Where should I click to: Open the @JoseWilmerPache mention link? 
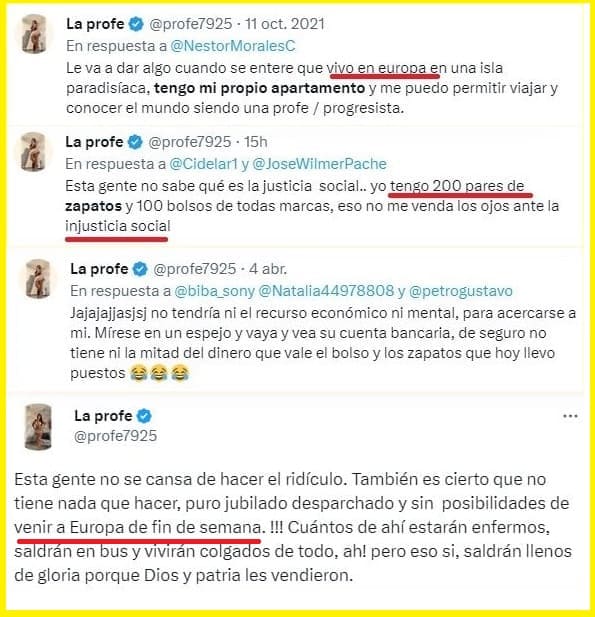[x=319, y=164]
